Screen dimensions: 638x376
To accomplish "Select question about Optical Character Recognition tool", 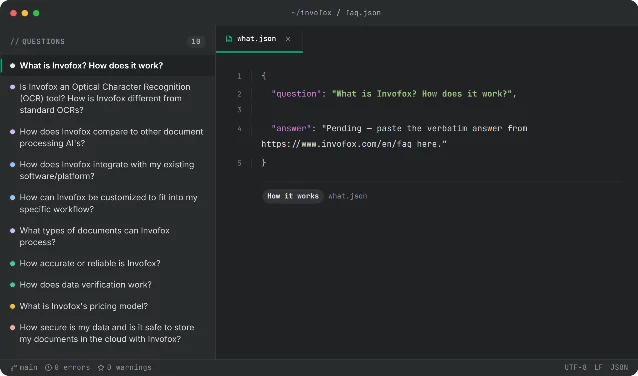I will (x=108, y=98).
